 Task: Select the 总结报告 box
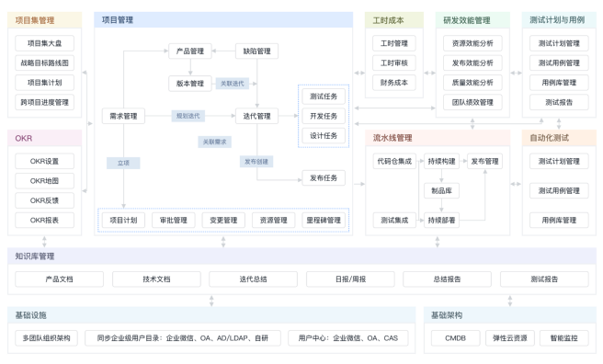(x=448, y=279)
